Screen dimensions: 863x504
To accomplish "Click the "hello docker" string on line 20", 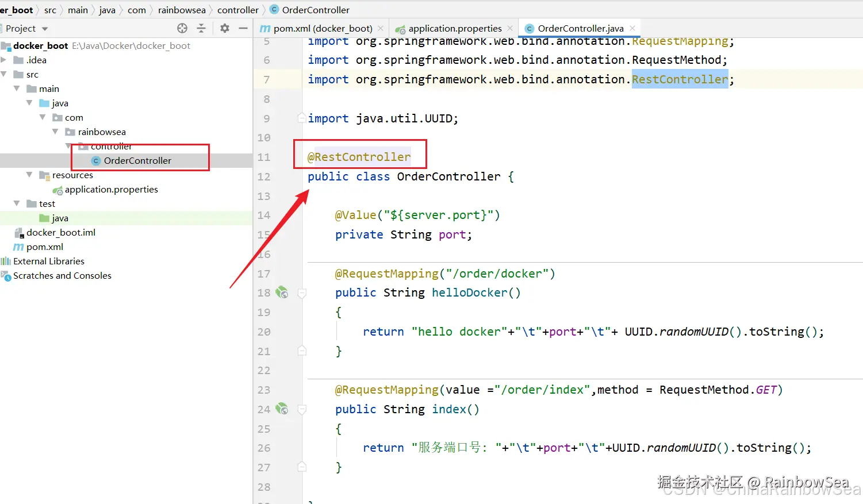I will (x=459, y=332).
